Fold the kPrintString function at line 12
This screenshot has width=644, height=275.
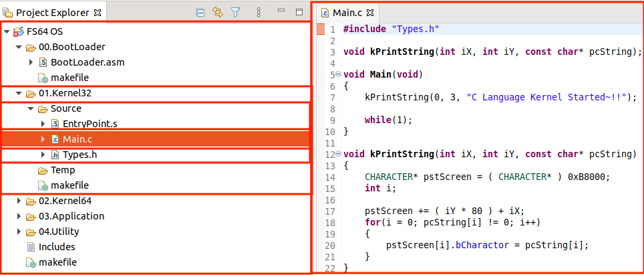[x=338, y=154]
